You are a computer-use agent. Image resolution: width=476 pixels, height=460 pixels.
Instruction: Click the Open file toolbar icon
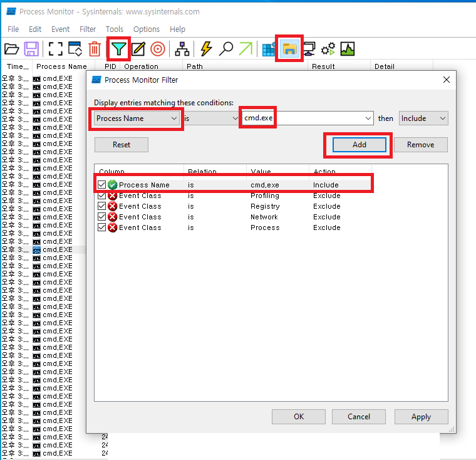[x=12, y=49]
